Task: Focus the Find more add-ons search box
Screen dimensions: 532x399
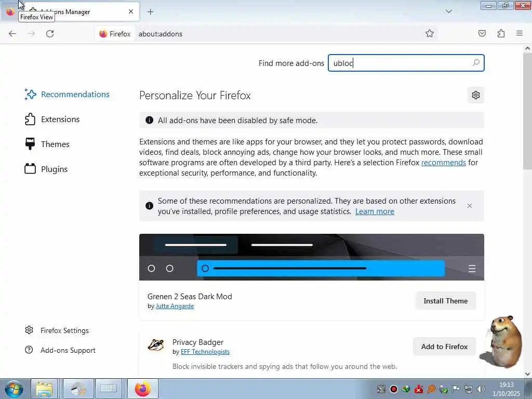Action: tap(406, 63)
